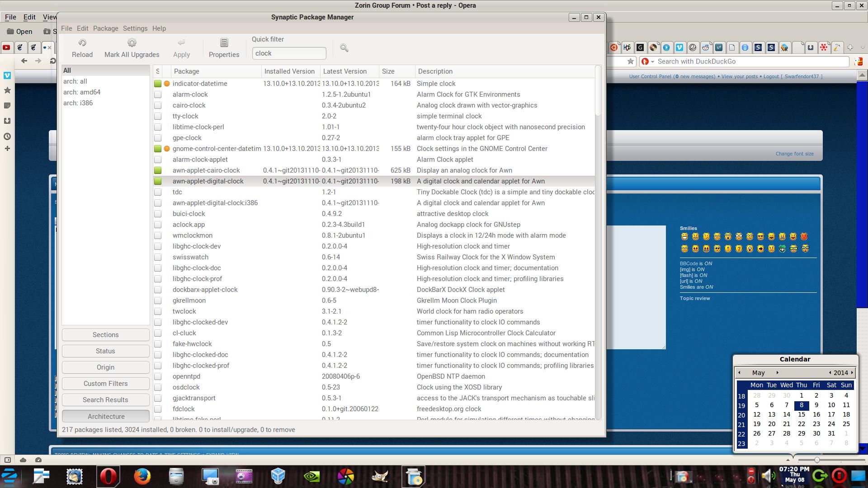Toggle checkbox for awn-applet-digital-clock installed package
The height and width of the screenshot is (488, 868).
click(158, 181)
